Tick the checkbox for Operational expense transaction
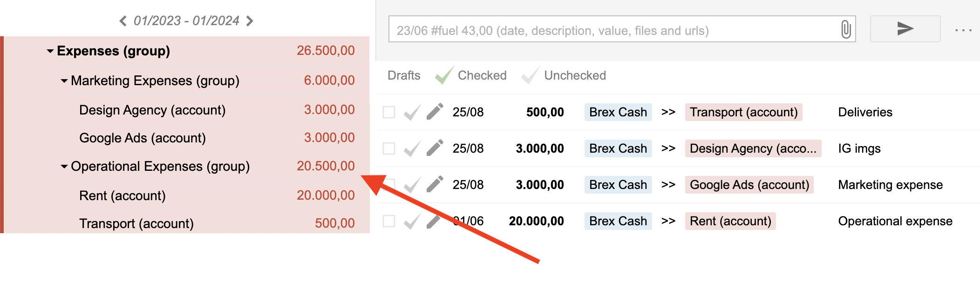 tap(389, 221)
